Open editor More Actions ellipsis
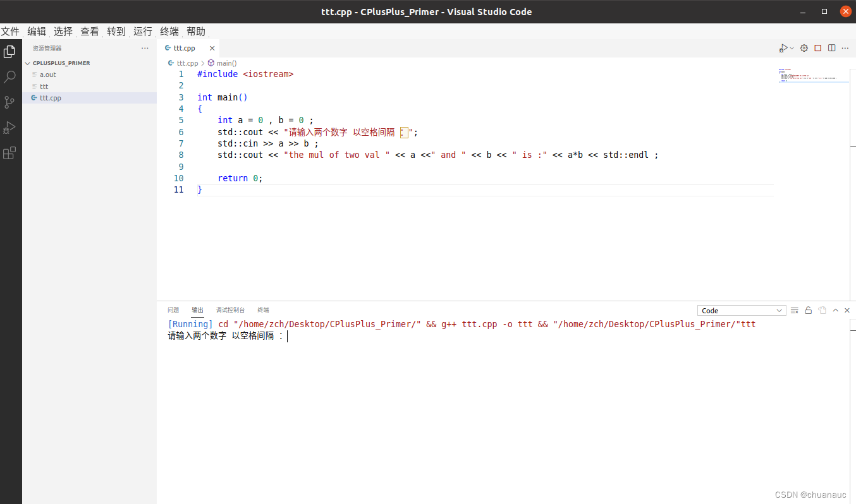 click(845, 48)
